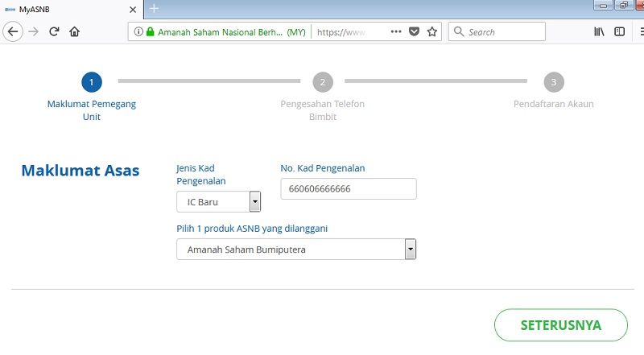
Task: Click the No. Kad Pengenalan label
Action: [323, 168]
